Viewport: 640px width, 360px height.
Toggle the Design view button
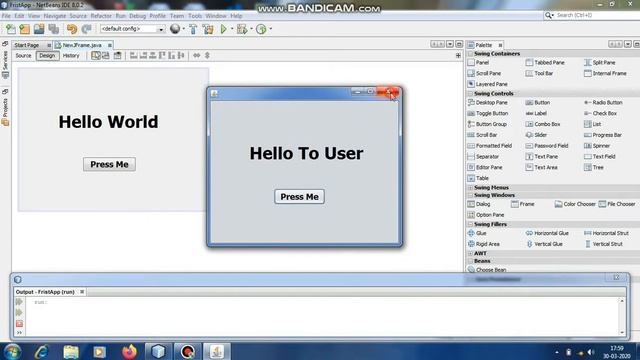pos(47,56)
